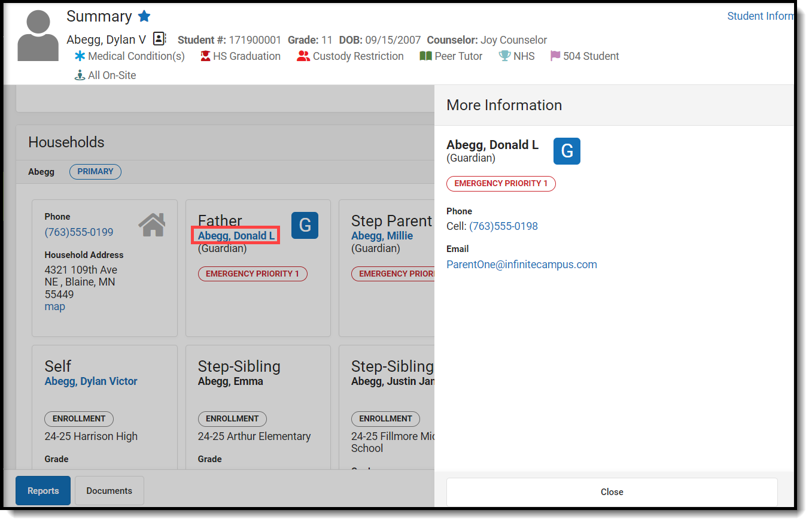
Task: Call cell number (763)555-0198
Action: click(x=503, y=226)
